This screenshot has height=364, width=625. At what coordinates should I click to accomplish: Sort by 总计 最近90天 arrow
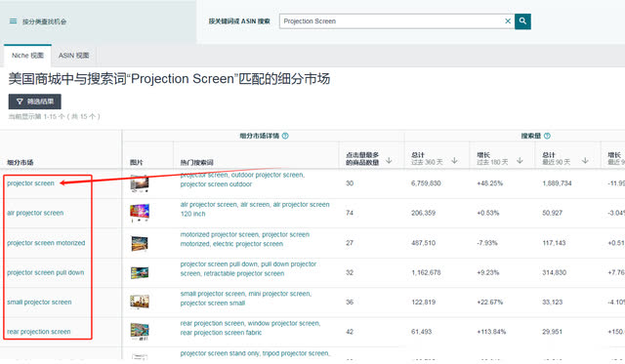pyautogui.click(x=585, y=160)
